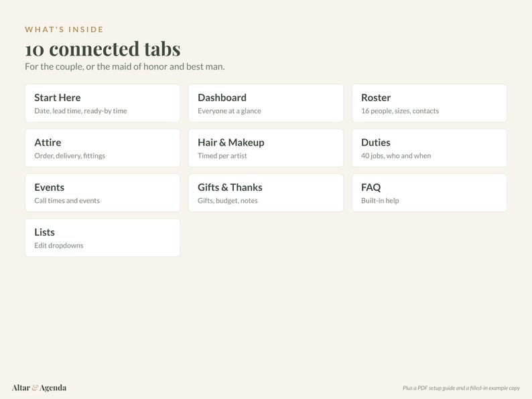Click the subtitle about the couple and best man
Viewport: 532px width, 399px height.
point(125,66)
